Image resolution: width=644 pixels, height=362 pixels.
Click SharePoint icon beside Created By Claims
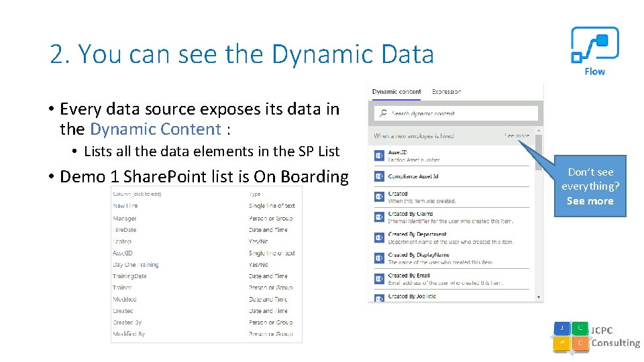click(x=380, y=217)
